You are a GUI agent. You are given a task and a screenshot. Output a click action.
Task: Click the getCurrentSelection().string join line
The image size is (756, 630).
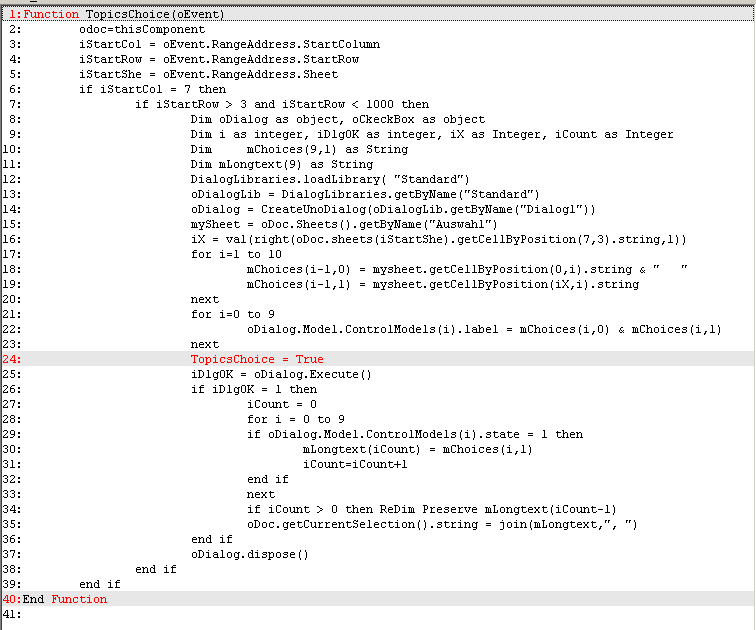[442, 524]
